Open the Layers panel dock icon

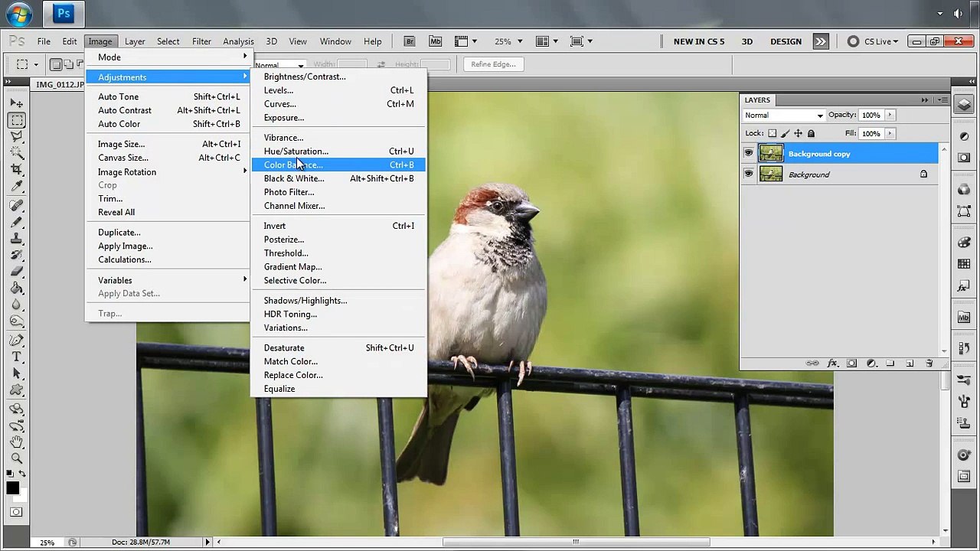[965, 105]
